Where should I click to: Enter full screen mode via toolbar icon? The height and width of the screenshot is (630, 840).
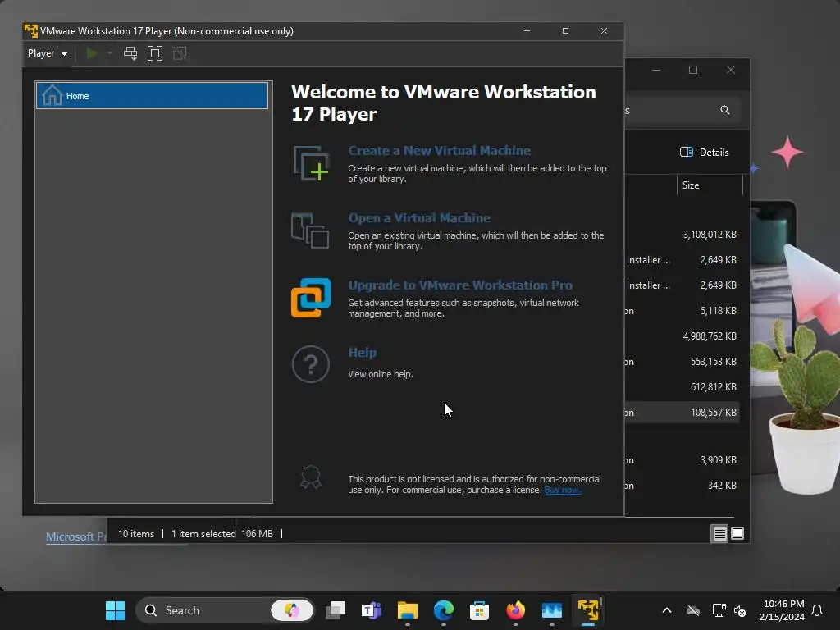(155, 53)
